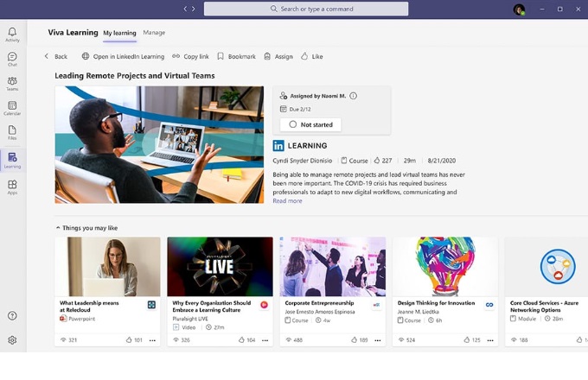588x380 pixels.
Task: Open the Activity feed in sidebar
Action: pyautogui.click(x=12, y=35)
